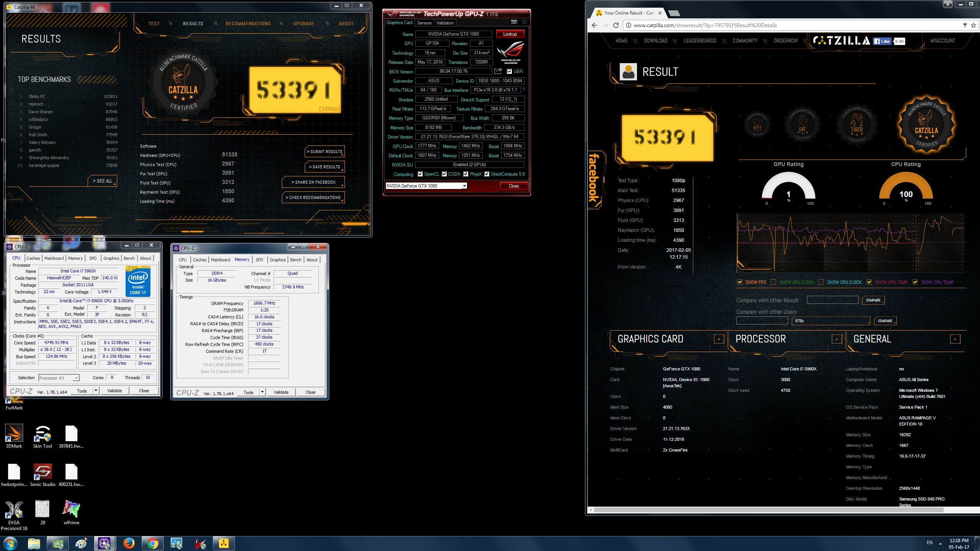Open the 576p resolution dropdown
The width and height of the screenshot is (980, 551).
(830, 321)
